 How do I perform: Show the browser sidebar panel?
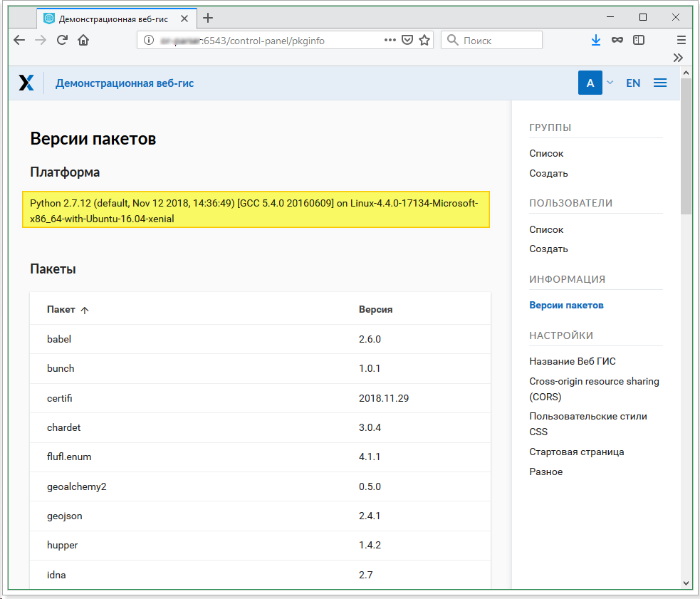(x=639, y=41)
